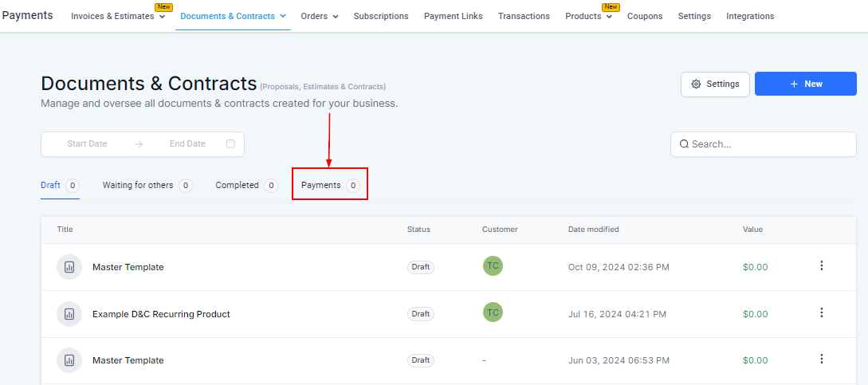This screenshot has height=385, width=868.
Task: Switch to the Payments tab
Action: [329, 185]
